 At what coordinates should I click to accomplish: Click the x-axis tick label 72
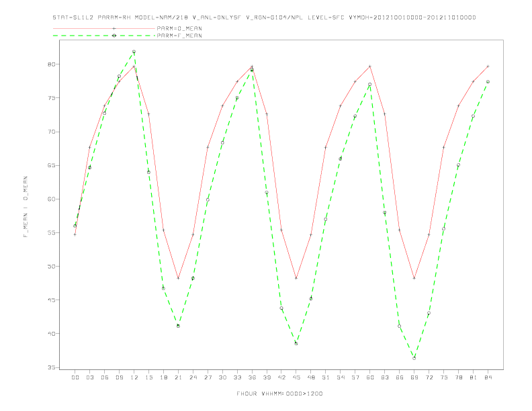429,377
